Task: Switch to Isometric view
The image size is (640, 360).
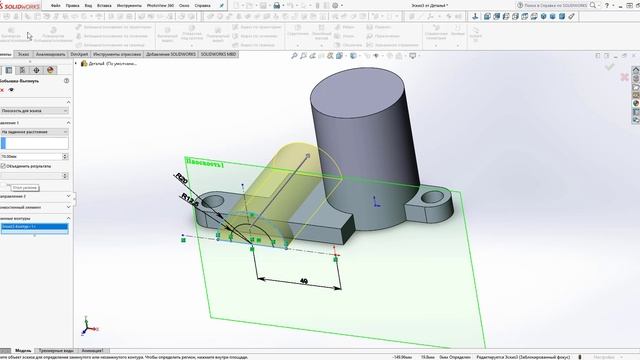Action: pos(544,16)
